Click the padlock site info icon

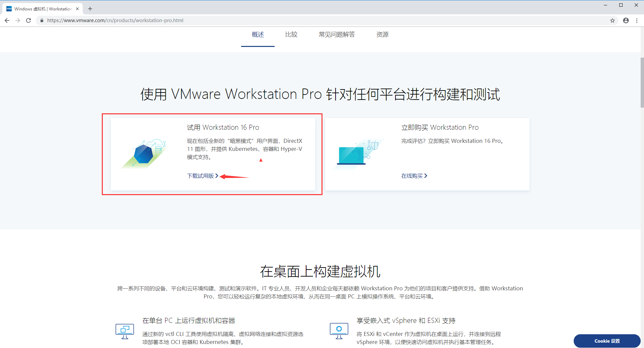(42, 20)
